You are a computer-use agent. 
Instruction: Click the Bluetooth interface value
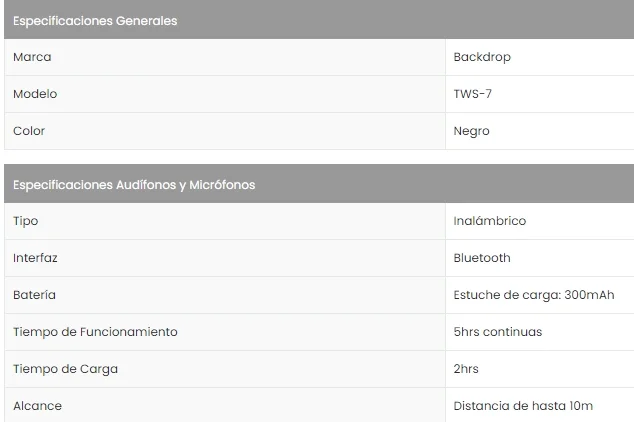(x=482, y=258)
